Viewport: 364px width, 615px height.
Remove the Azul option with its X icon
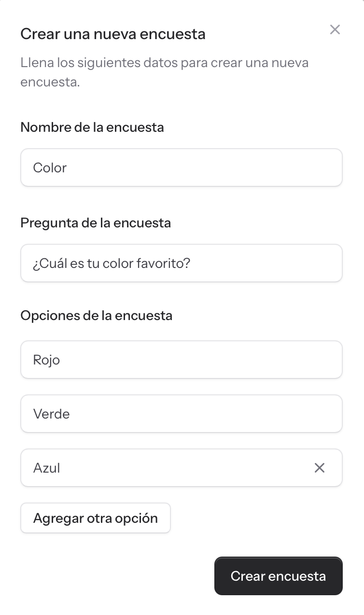click(320, 467)
